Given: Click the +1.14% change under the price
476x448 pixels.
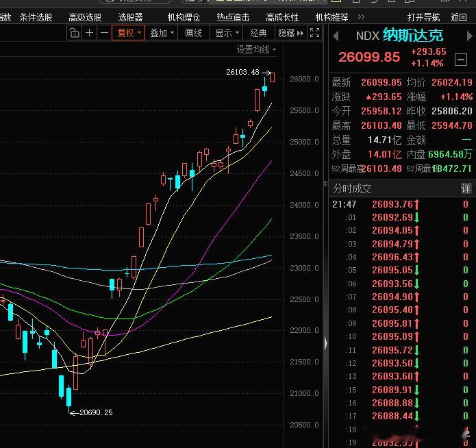Looking at the screenshot, I should (x=427, y=63).
